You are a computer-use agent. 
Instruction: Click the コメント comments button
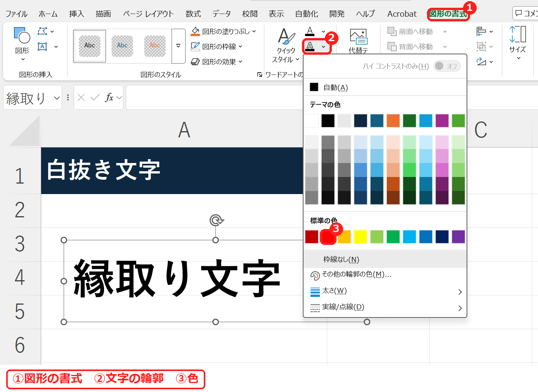(x=526, y=13)
